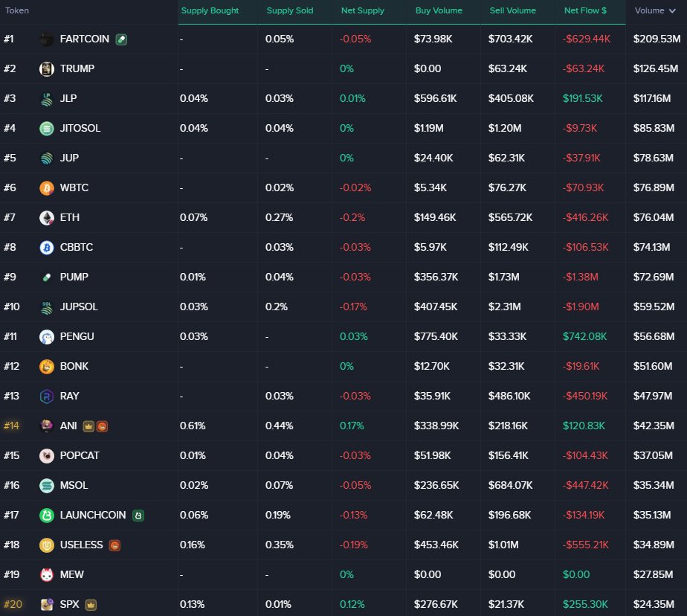
Task: Click the PENGU penguin logo
Action: click(x=46, y=337)
